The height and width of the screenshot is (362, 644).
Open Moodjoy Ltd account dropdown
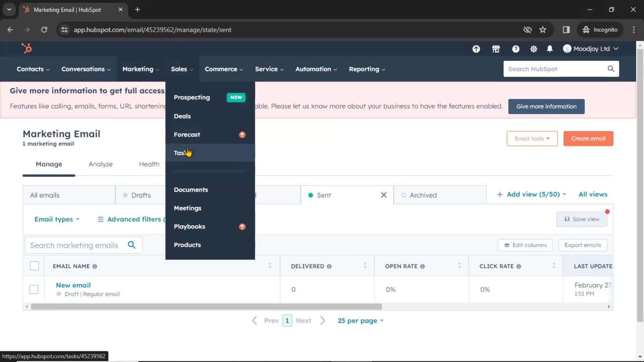[x=591, y=49]
